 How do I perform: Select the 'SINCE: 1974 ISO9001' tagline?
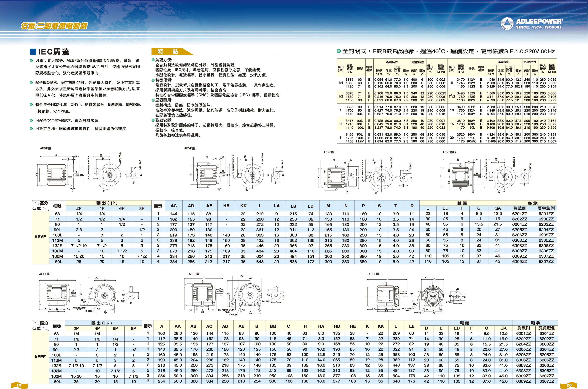pyautogui.click(x=539, y=27)
